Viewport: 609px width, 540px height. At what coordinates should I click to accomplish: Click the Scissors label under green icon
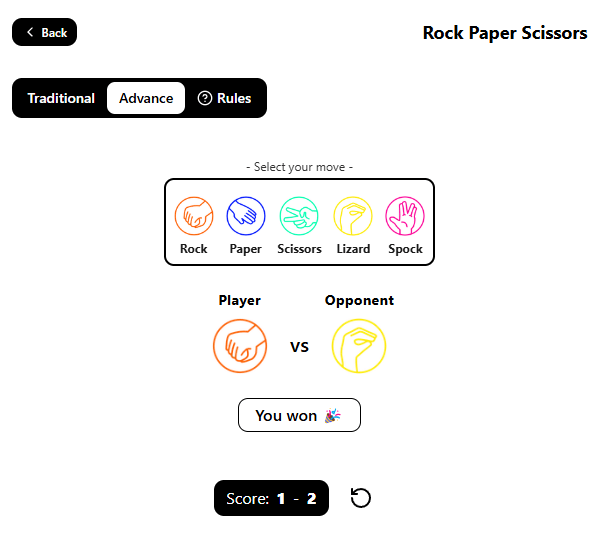point(299,249)
